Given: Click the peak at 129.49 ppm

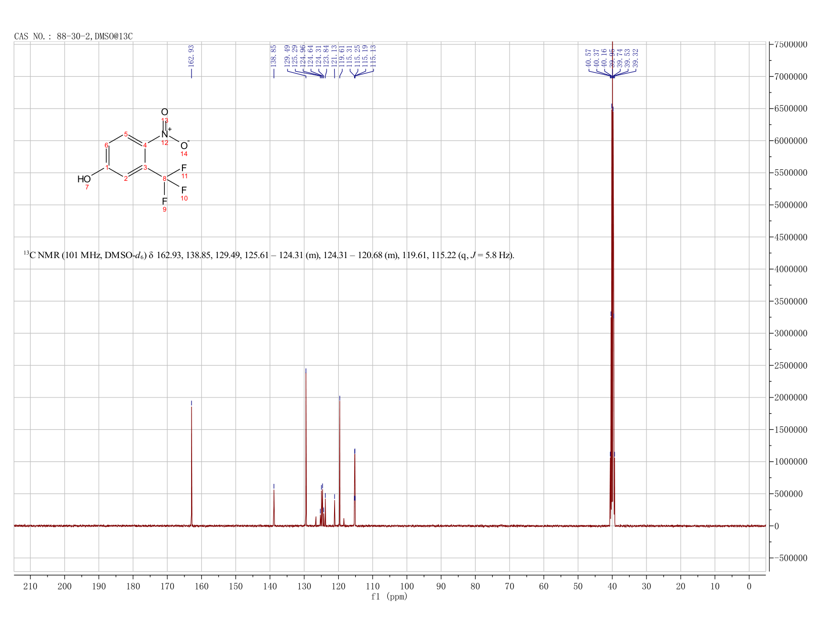Looking at the screenshot, I should (306, 447).
